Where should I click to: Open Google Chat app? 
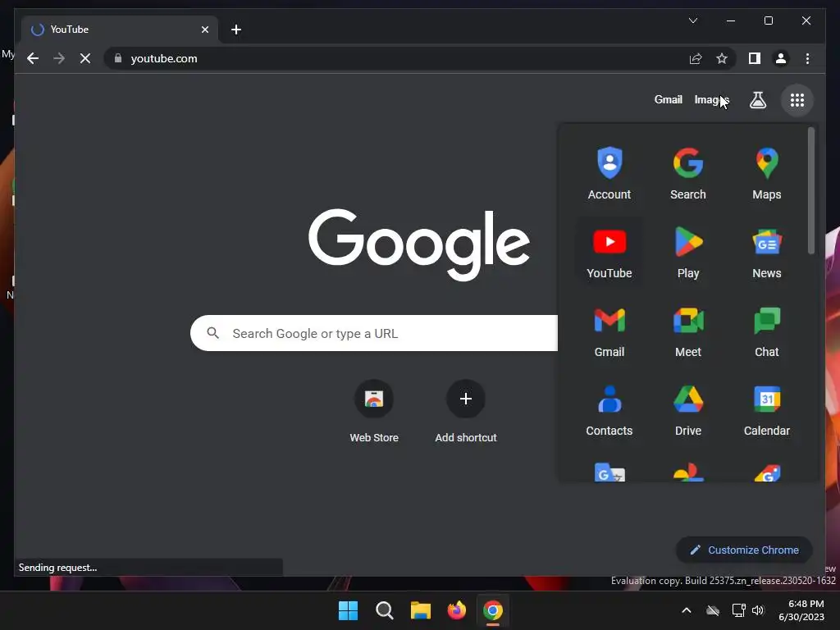coord(767,331)
